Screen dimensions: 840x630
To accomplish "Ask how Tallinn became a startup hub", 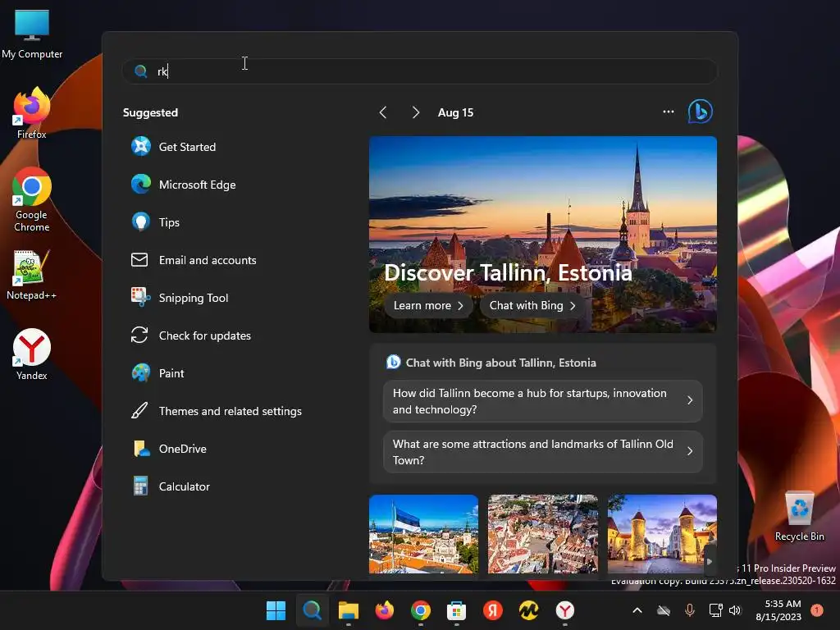I will [543, 401].
